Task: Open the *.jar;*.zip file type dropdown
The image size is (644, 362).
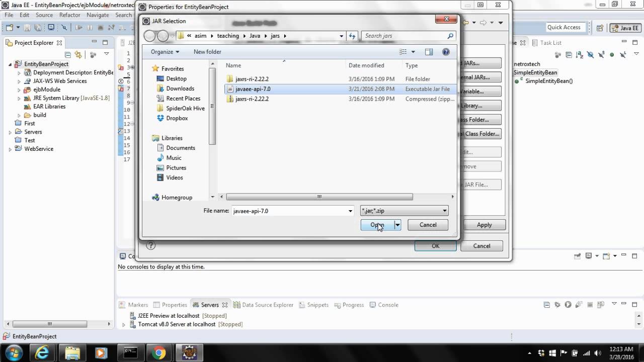Action: 404,211
